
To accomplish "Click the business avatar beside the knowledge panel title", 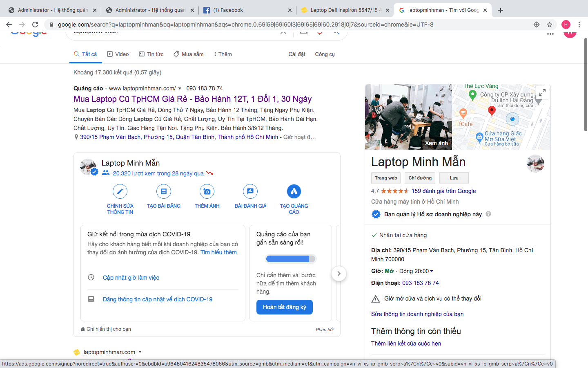I will coord(535,164).
